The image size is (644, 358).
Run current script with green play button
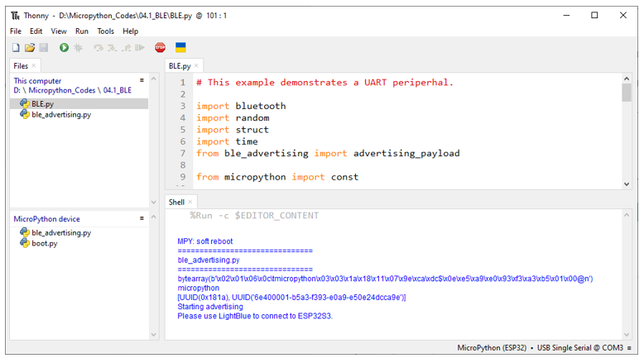coord(64,48)
